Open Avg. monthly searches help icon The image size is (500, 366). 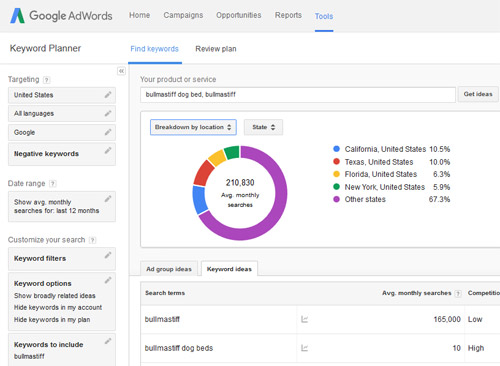pos(458,293)
